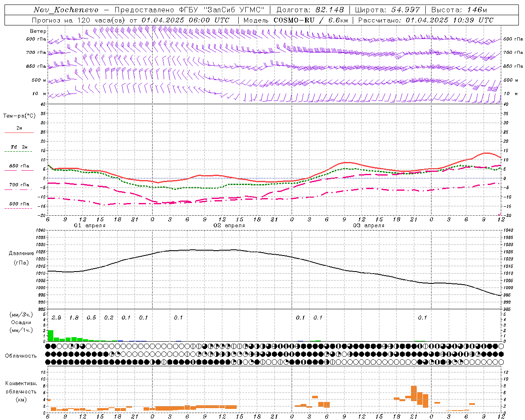Click the "03 апреля" date label
This screenshot has width=525, height=420.
click(x=368, y=226)
